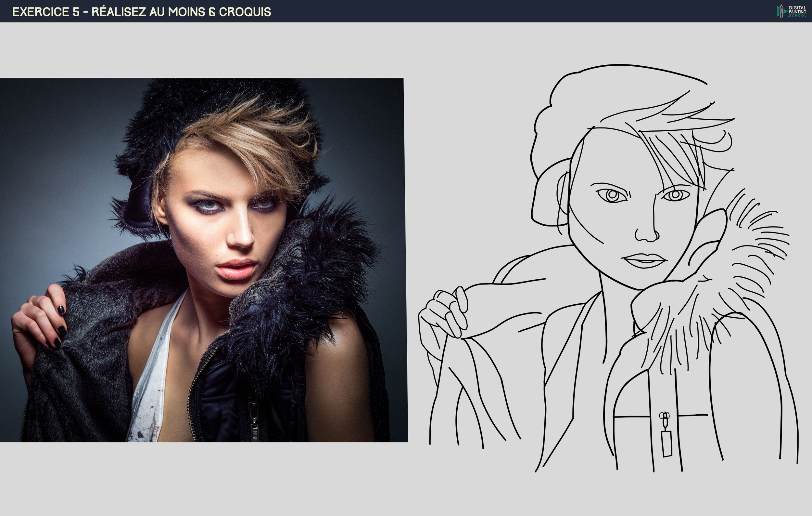
Task: Click the sketched lips in the line drawing
Action: [644, 260]
